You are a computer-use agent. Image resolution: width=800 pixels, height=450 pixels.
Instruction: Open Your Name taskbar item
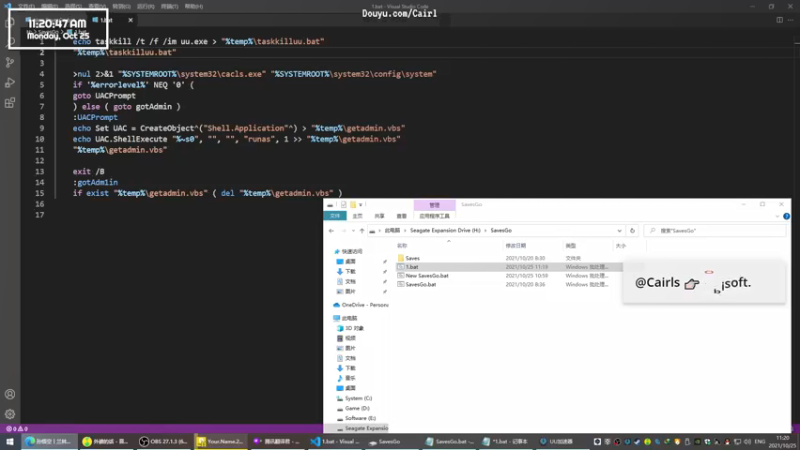pyautogui.click(x=221, y=441)
